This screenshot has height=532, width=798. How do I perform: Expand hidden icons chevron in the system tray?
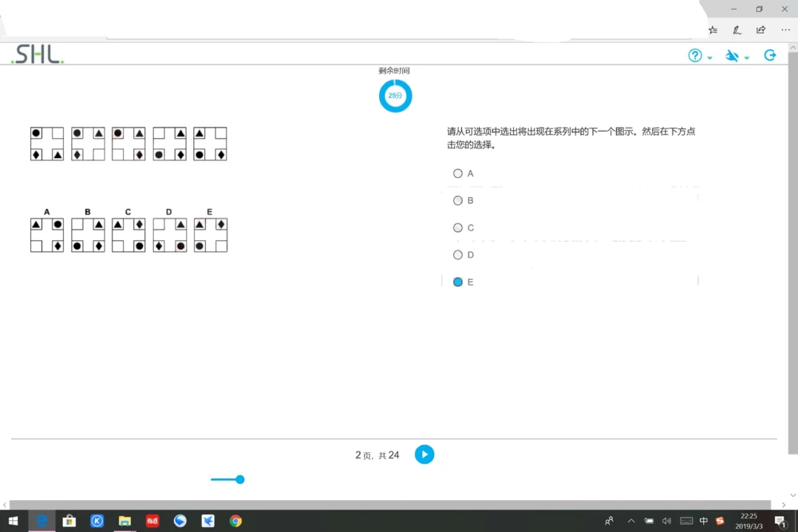630,521
